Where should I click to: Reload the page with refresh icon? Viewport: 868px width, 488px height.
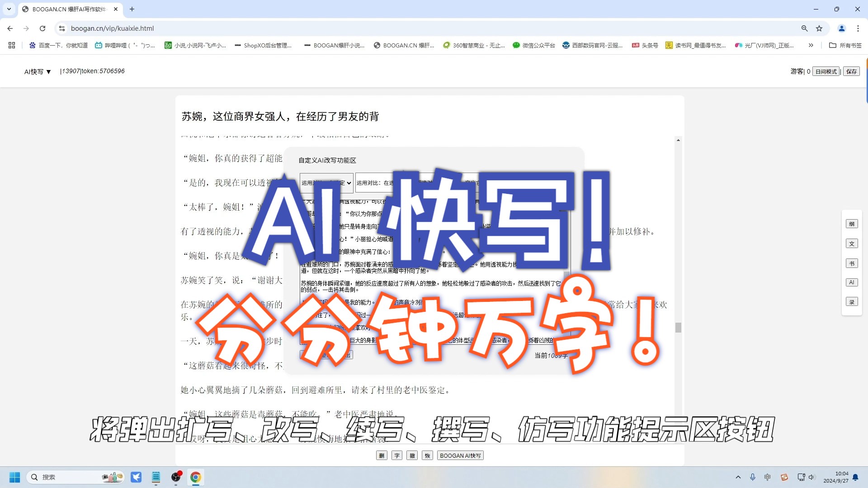(x=42, y=28)
